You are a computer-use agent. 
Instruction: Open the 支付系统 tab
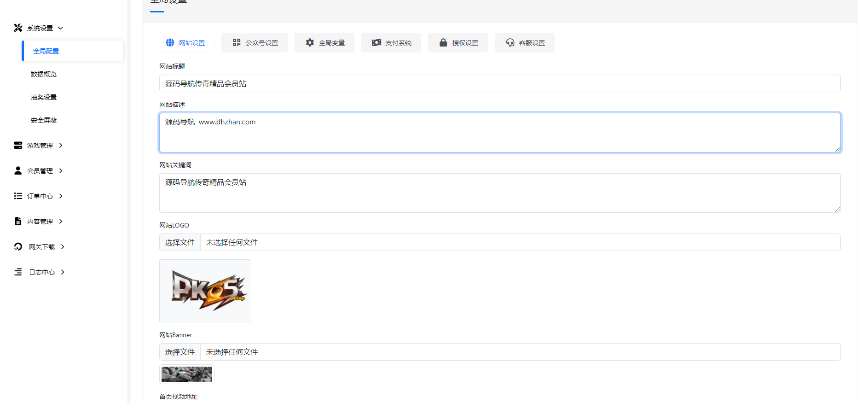point(391,43)
